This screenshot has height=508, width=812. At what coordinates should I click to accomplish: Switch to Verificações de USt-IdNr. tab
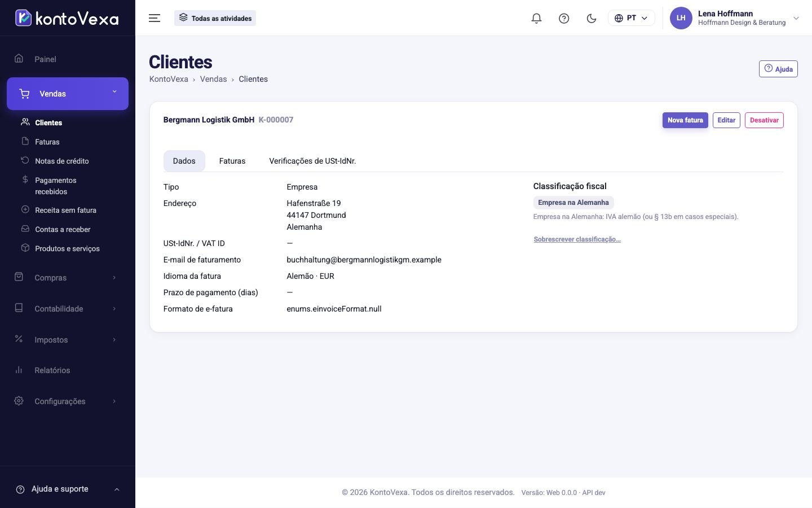(312, 161)
